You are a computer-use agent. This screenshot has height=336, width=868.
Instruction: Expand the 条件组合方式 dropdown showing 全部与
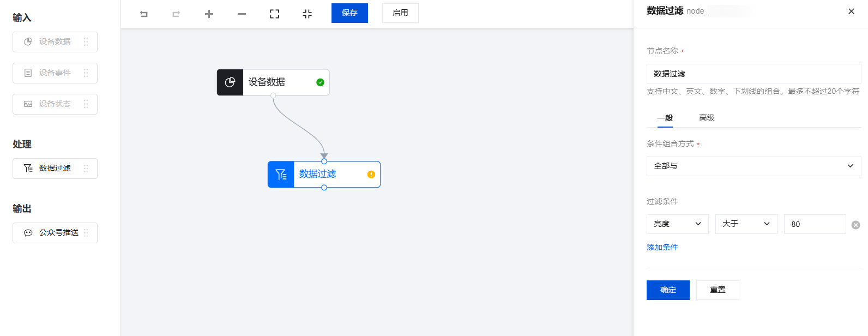pyautogui.click(x=754, y=166)
